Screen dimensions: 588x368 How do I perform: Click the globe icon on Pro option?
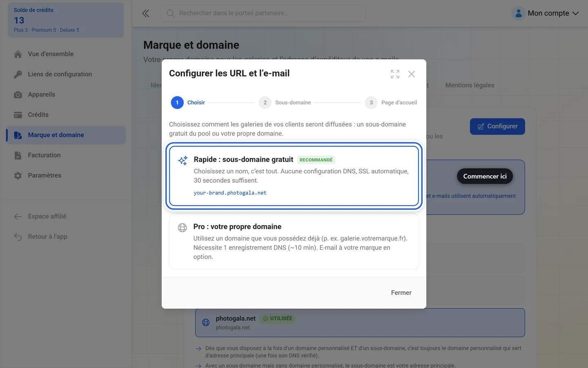tap(183, 228)
